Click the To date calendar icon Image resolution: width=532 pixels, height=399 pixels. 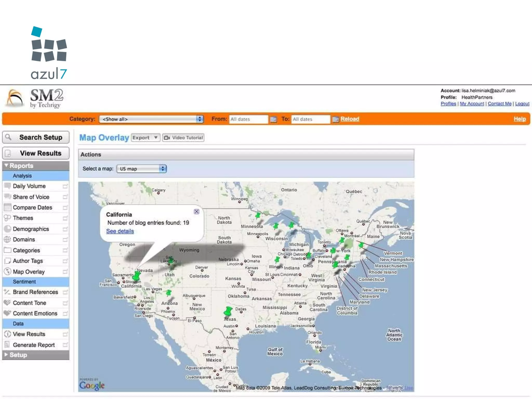(x=335, y=119)
